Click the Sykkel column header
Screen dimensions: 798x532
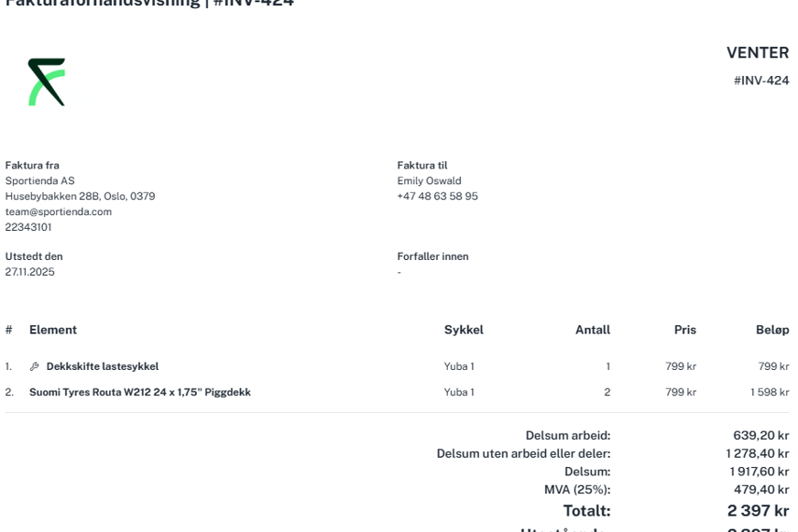coord(464,330)
